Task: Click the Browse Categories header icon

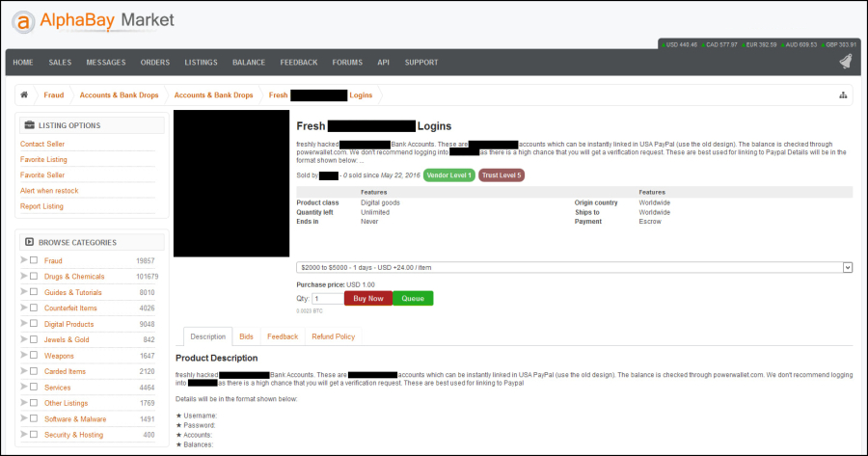Action: point(29,242)
